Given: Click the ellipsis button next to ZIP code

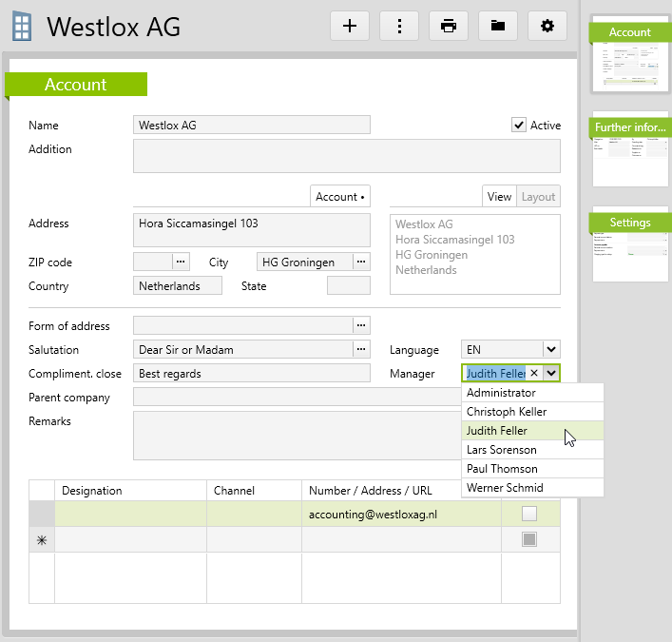Looking at the screenshot, I should pos(181,262).
